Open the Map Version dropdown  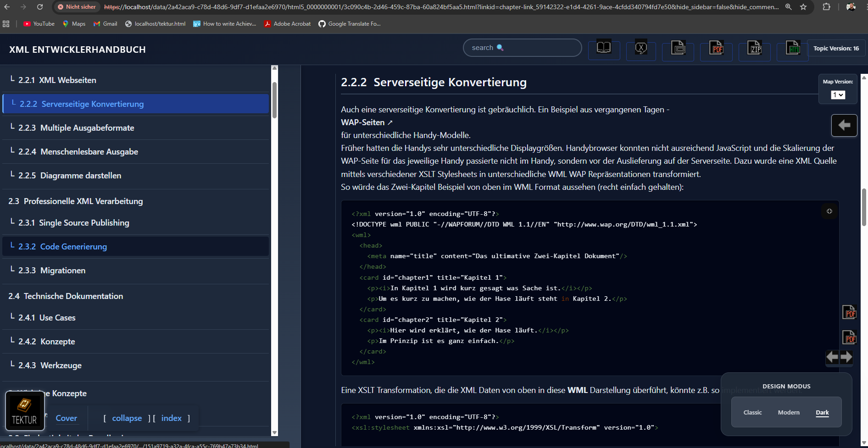pos(838,95)
